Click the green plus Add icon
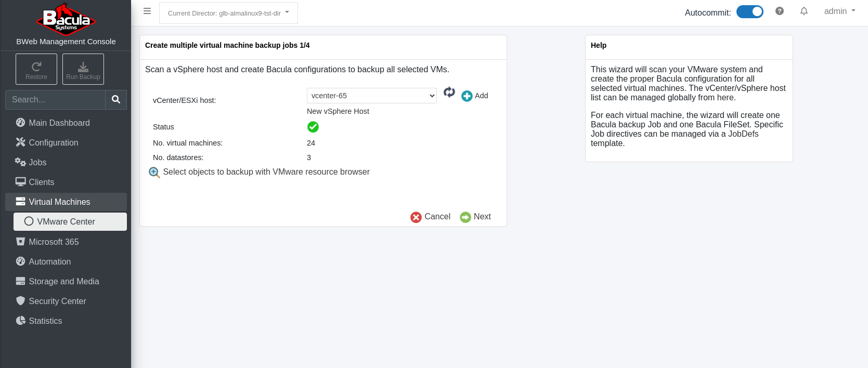 (x=467, y=96)
